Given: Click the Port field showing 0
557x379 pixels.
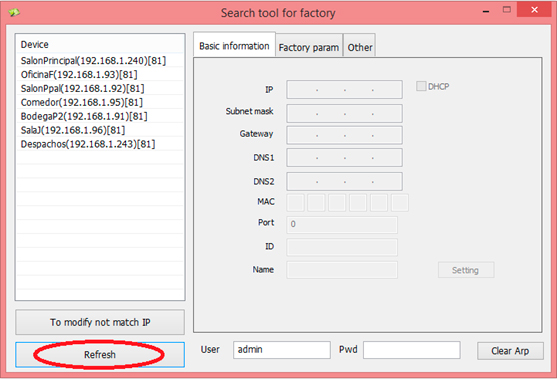Looking at the screenshot, I should pos(342,225).
